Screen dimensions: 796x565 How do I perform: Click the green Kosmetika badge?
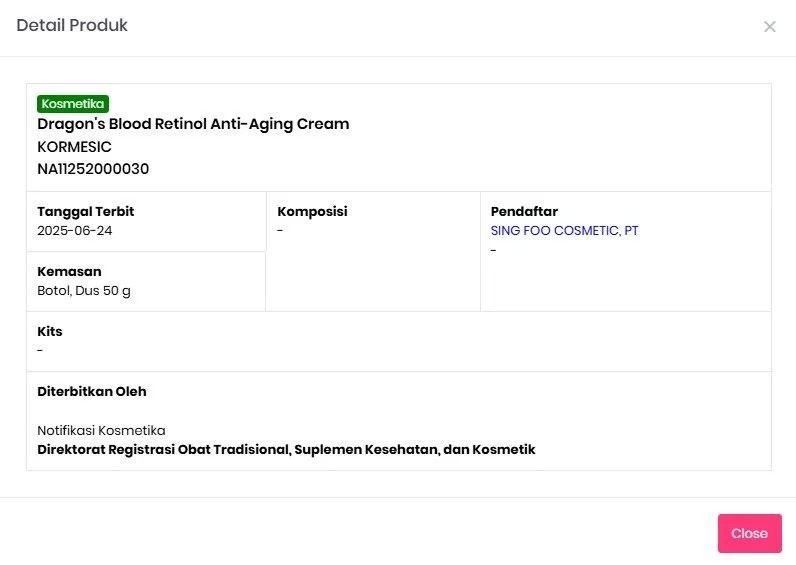point(73,104)
